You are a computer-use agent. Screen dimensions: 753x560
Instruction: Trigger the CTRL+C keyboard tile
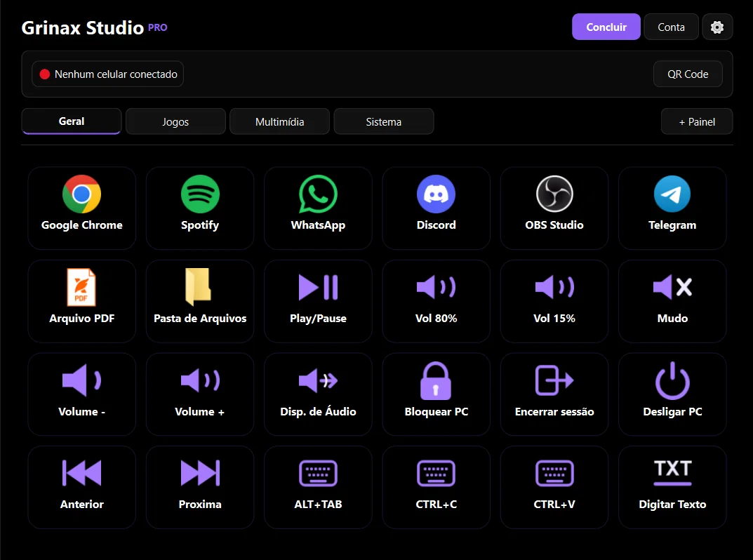pos(436,488)
